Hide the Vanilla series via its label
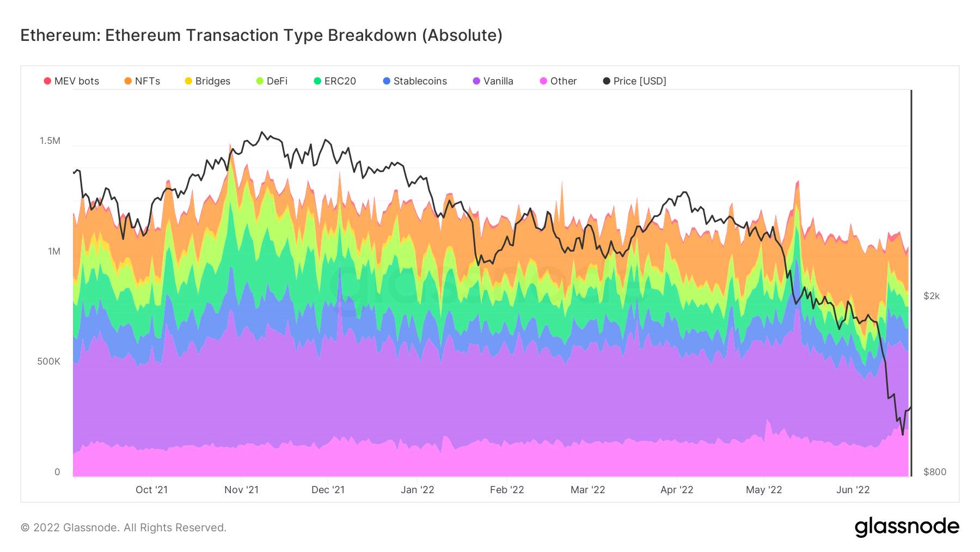The height and width of the screenshot is (552, 980). [498, 81]
